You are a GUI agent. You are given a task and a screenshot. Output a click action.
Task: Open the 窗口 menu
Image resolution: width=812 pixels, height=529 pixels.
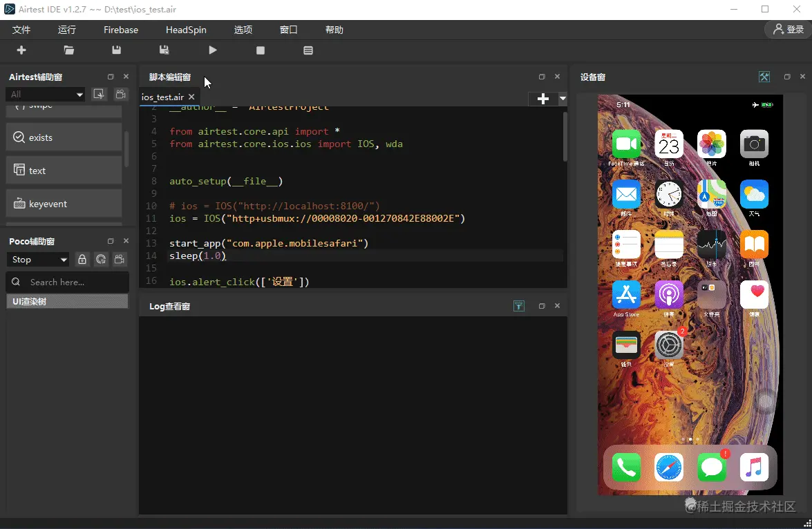pyautogui.click(x=288, y=30)
